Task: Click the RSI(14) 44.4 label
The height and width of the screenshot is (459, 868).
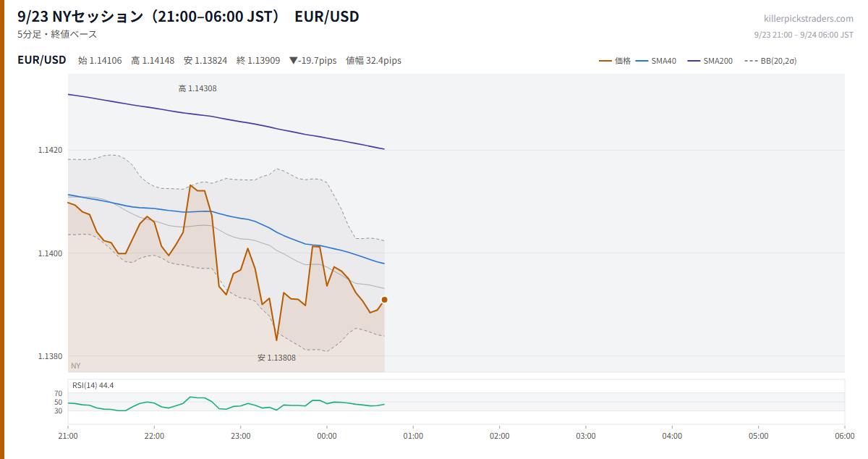Action: pyautogui.click(x=93, y=385)
